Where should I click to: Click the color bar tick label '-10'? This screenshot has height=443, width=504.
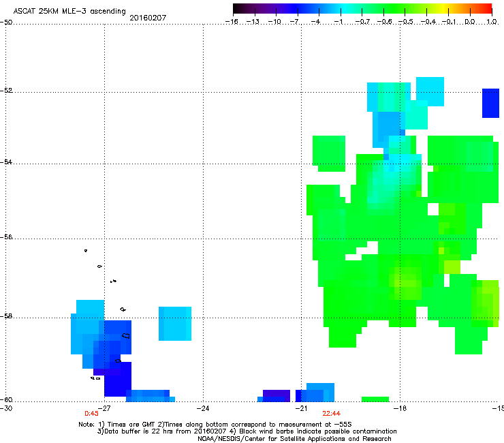pos(274,22)
